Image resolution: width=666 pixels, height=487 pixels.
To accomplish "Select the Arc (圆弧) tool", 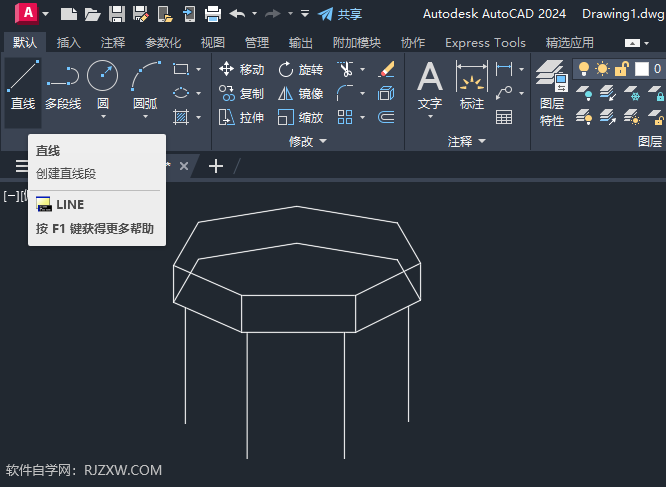I will [145, 84].
